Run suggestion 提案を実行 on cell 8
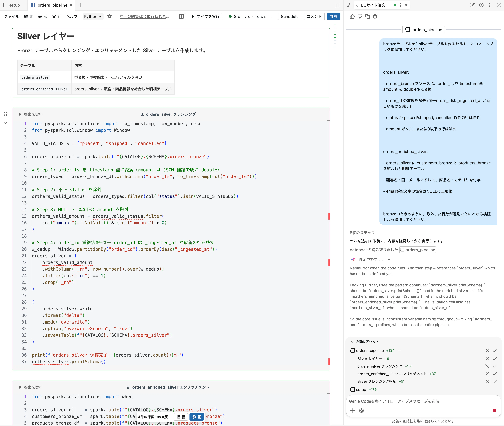The width and height of the screenshot is (504, 426). [31, 114]
